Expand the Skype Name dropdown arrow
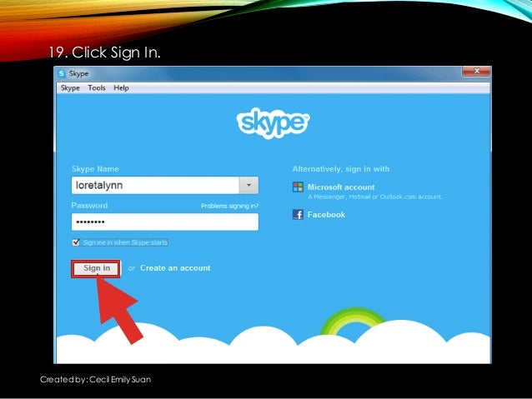 click(248, 186)
